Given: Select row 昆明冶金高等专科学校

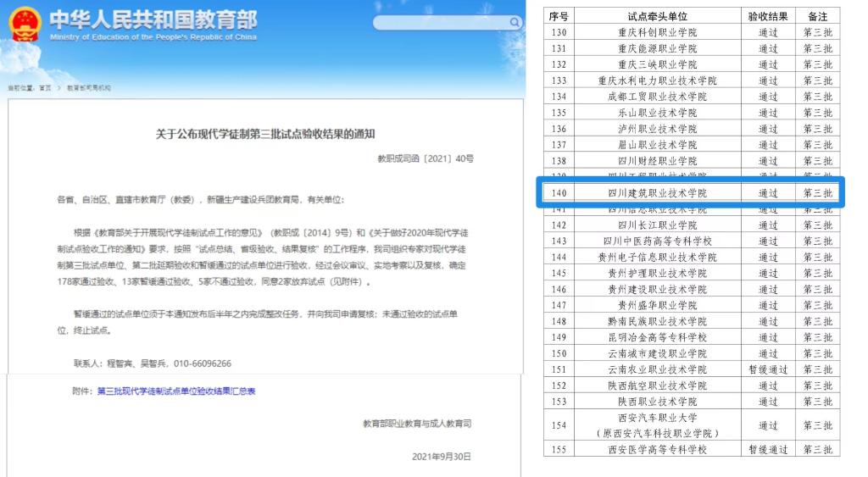Looking at the screenshot, I should pyautogui.click(x=692, y=337).
